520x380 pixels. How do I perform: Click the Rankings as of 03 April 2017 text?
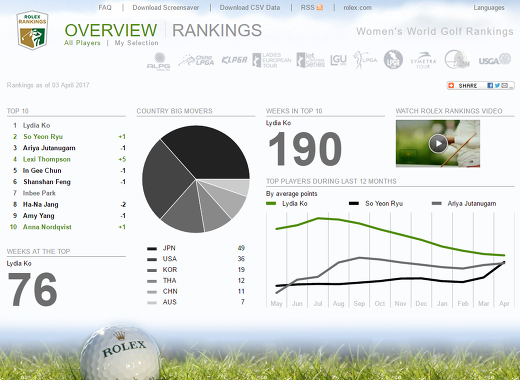(x=48, y=85)
